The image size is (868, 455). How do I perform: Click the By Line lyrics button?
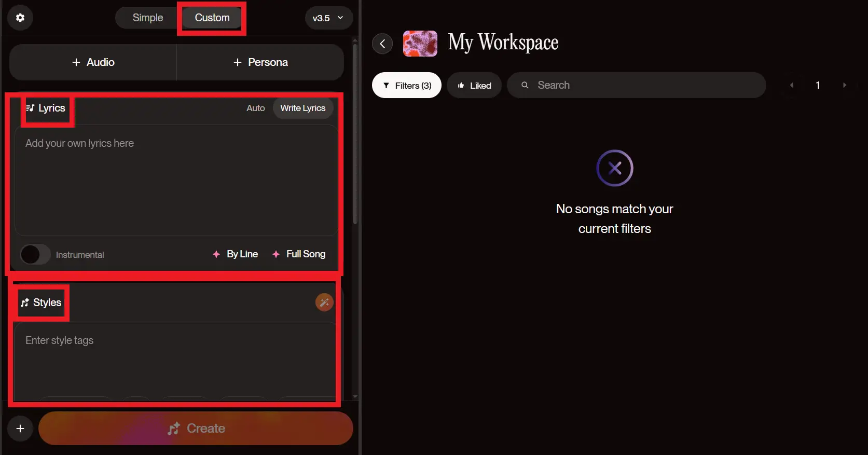point(236,254)
